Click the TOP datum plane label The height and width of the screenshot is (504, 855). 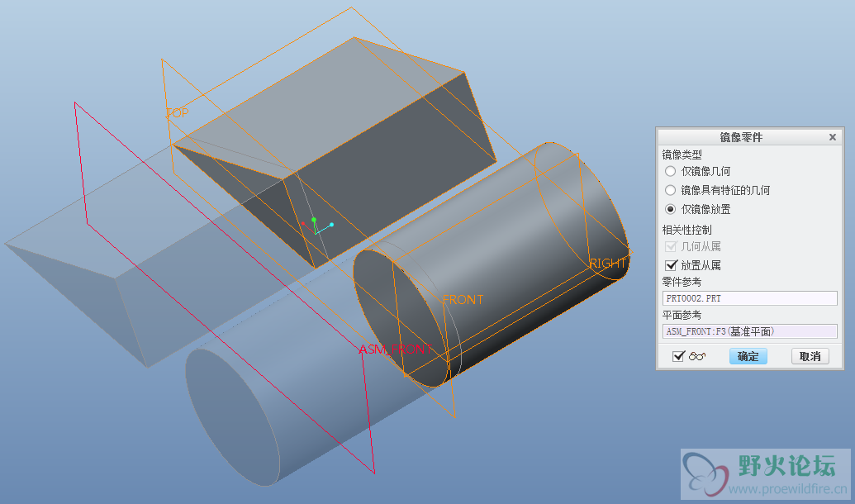pos(178,113)
